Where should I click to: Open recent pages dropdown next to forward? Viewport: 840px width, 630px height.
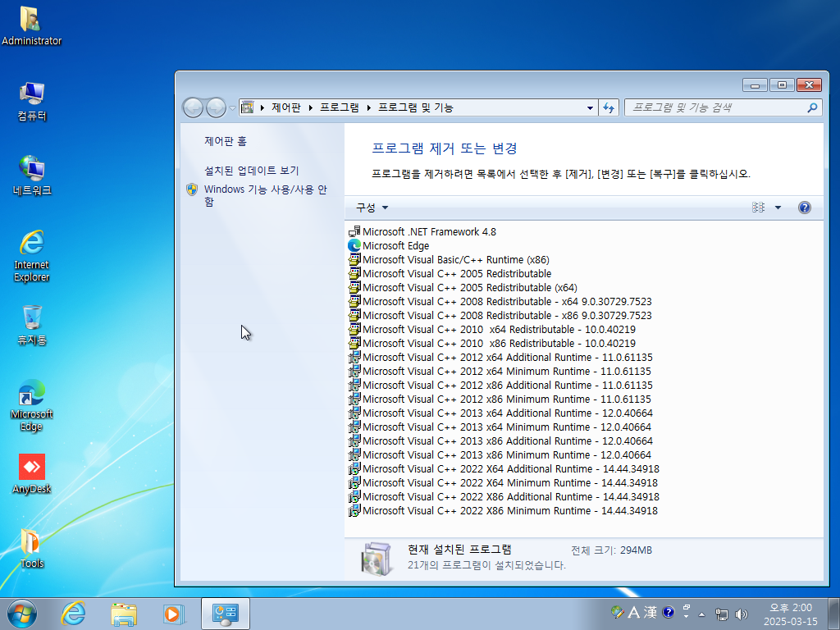pyautogui.click(x=232, y=107)
